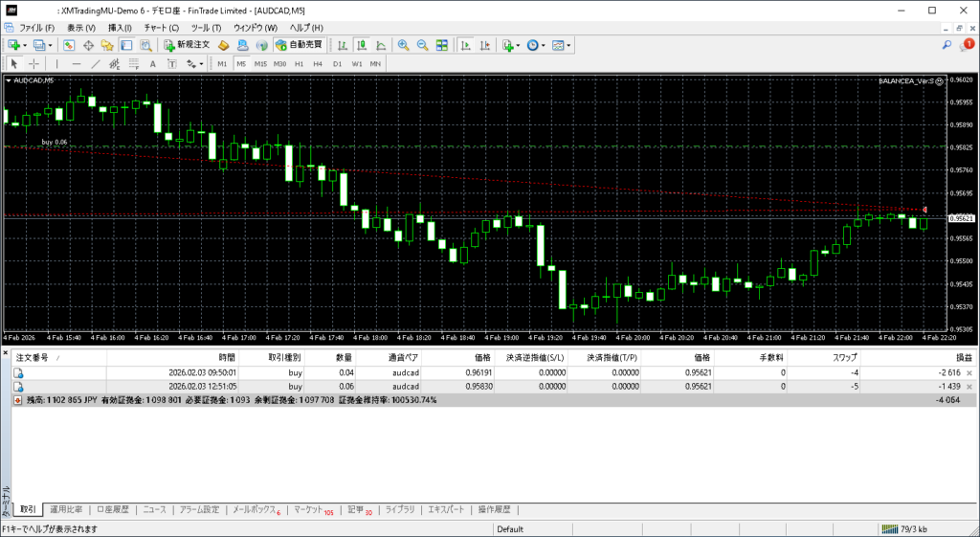980x537 pixels.
Task: Click the zoom in magnifier icon
Action: coord(403,45)
